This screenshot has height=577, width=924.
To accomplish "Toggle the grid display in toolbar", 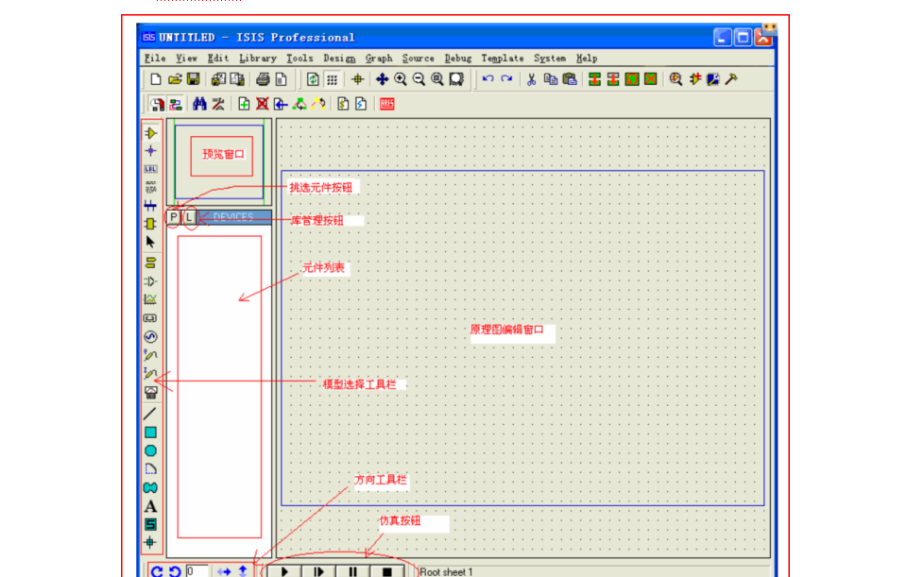I will coord(333,79).
